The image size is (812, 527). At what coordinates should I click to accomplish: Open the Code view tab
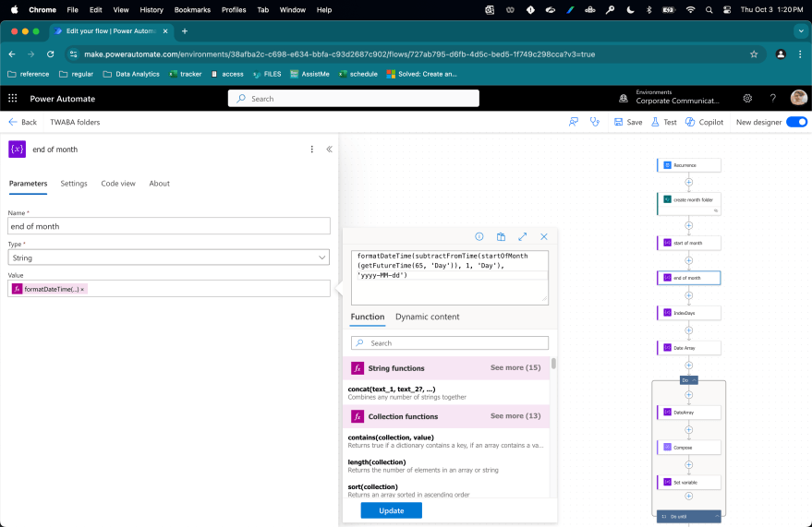click(118, 184)
